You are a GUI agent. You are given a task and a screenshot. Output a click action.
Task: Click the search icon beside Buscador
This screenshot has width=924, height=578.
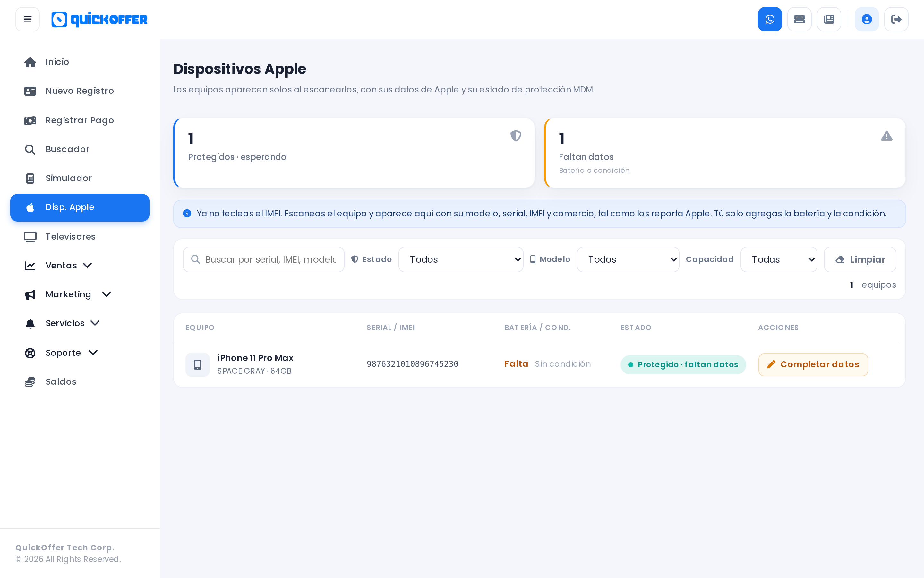point(30,149)
